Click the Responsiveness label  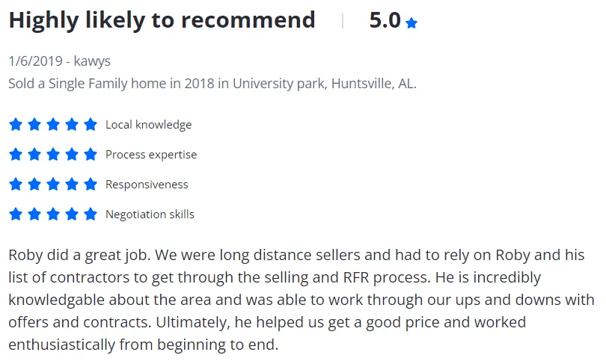click(x=147, y=184)
